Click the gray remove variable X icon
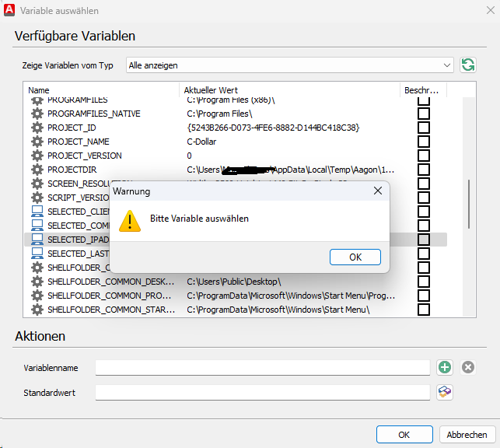This screenshot has width=500, height=448. tap(468, 367)
